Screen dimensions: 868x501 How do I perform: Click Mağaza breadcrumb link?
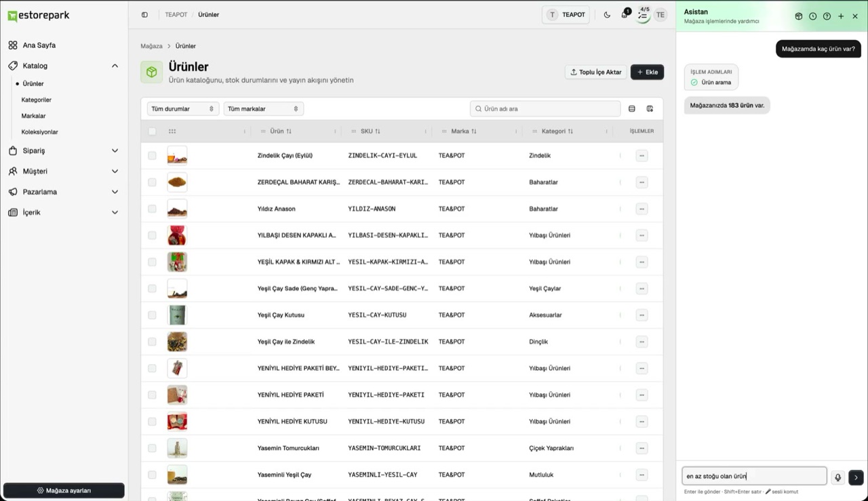151,46
